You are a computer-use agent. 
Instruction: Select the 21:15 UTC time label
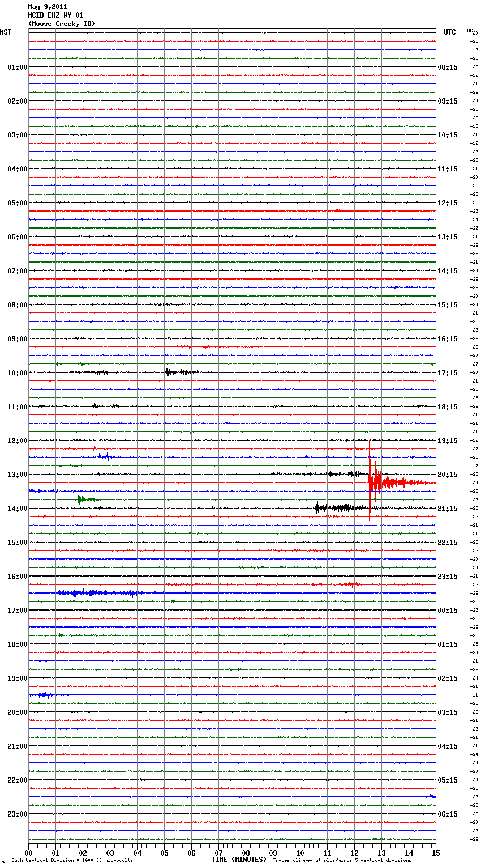coord(448,508)
